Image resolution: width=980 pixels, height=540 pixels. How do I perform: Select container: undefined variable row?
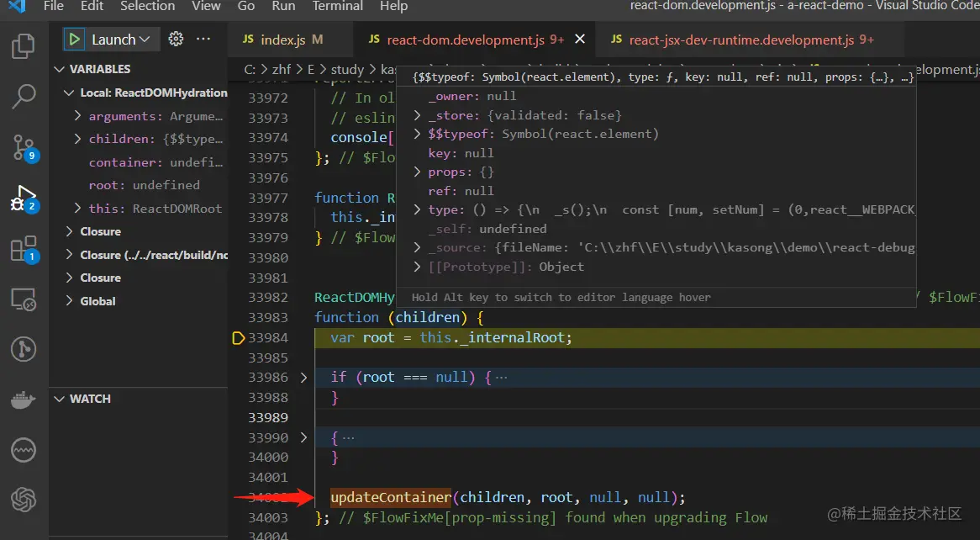(x=139, y=162)
